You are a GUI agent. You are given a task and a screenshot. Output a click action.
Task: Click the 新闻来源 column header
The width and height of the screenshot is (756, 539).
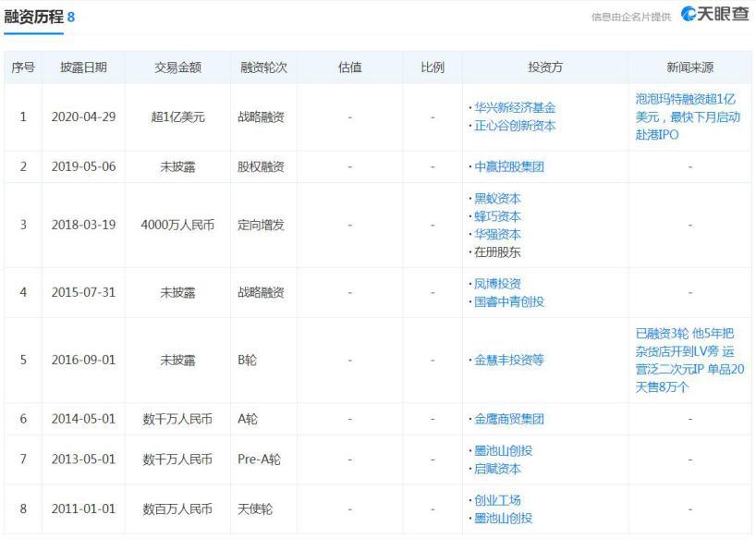[690, 67]
